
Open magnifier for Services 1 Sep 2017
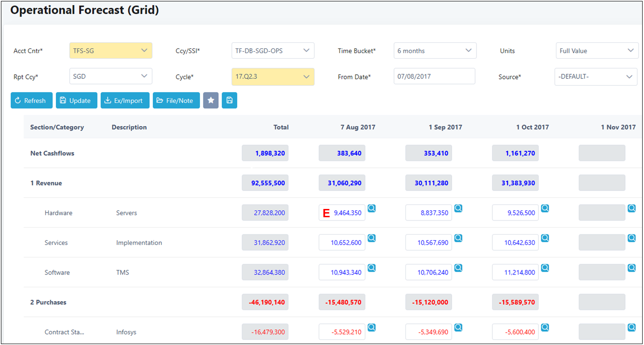(458, 238)
